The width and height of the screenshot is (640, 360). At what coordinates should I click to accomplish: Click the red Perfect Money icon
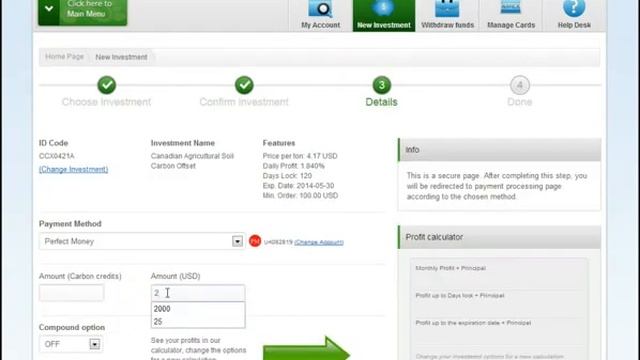(255, 241)
